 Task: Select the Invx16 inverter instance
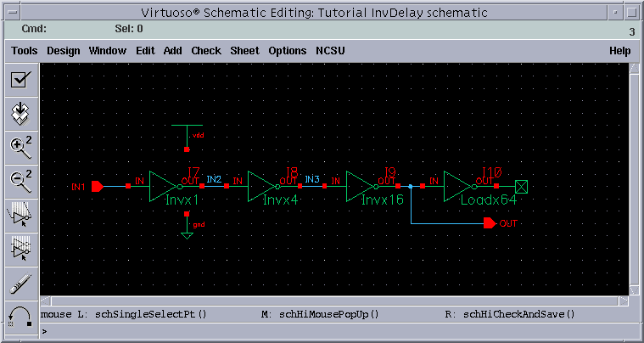(x=360, y=187)
